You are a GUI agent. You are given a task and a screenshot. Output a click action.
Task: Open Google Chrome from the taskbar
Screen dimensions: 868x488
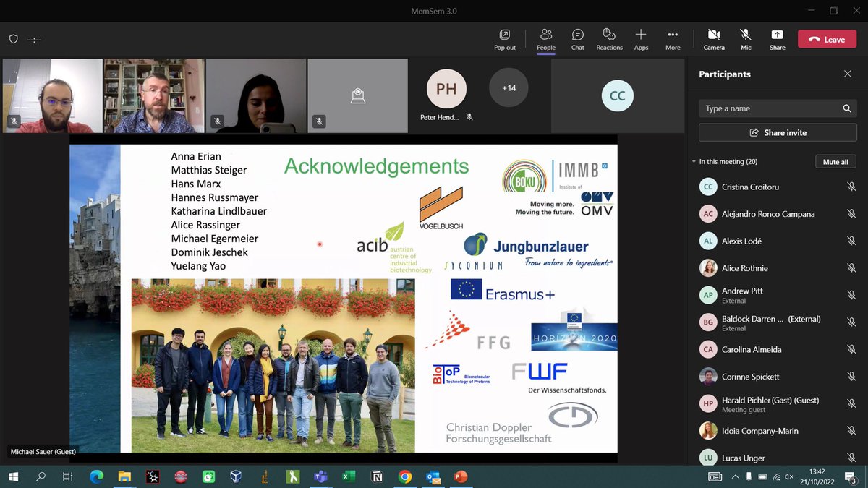[404, 476]
